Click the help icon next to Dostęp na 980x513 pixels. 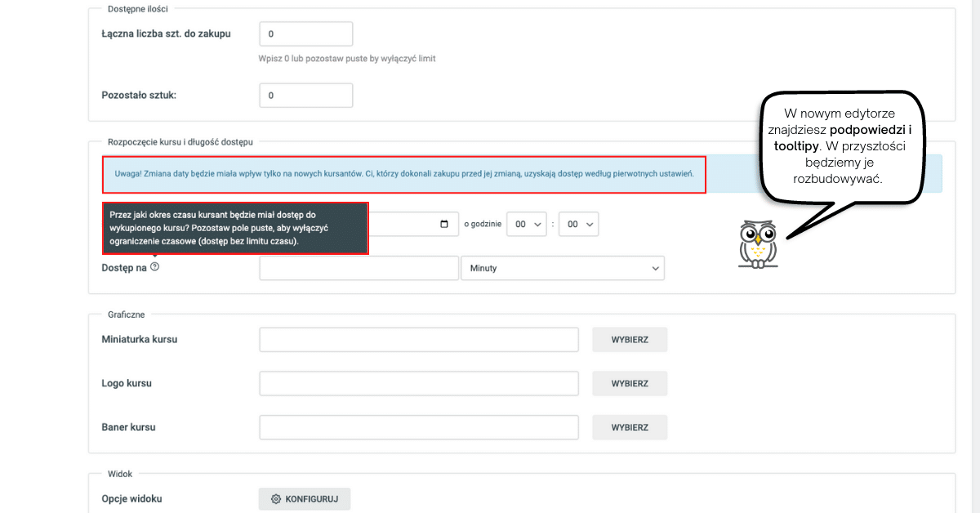pyautogui.click(x=155, y=267)
